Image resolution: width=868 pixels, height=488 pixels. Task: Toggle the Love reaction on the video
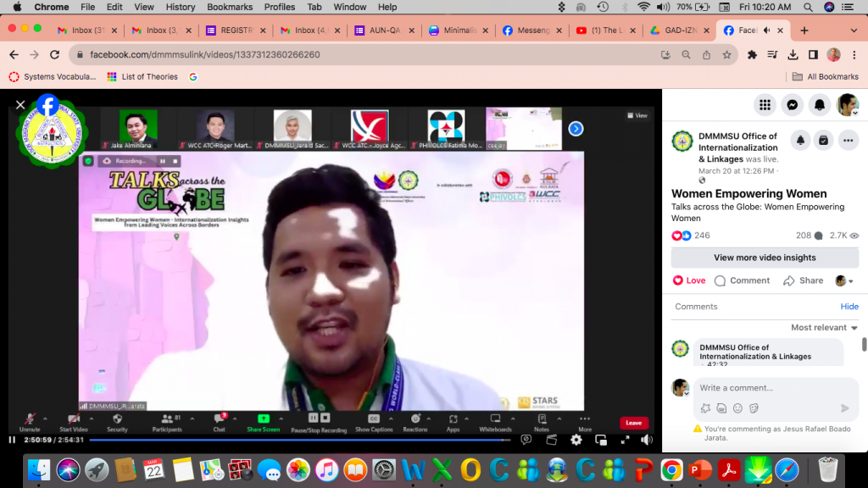click(688, 280)
